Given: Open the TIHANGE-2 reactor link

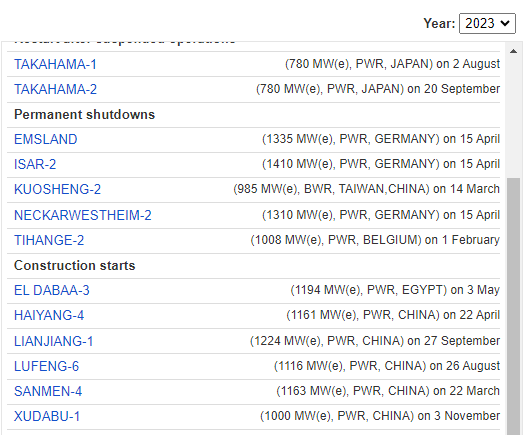Looking at the screenshot, I should pyautogui.click(x=49, y=240).
